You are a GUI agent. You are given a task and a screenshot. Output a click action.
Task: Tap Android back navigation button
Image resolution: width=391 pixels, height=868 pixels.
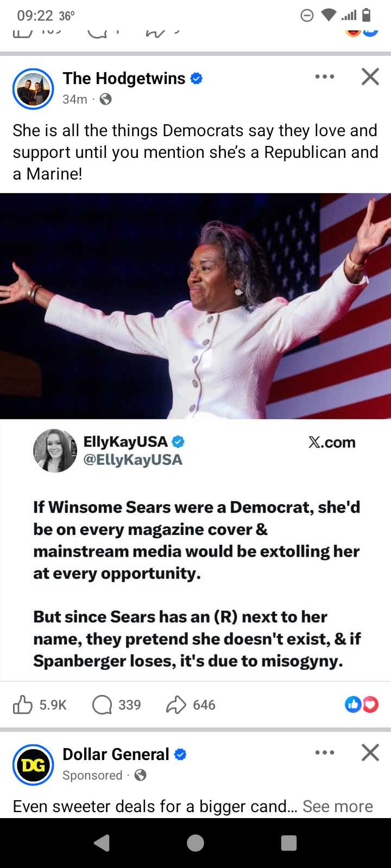click(x=102, y=843)
